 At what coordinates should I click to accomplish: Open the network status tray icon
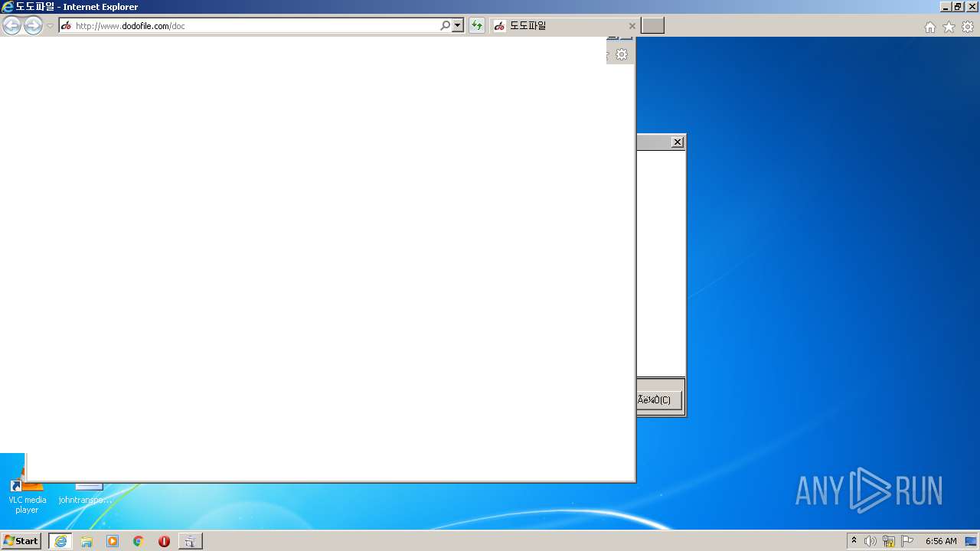click(889, 541)
